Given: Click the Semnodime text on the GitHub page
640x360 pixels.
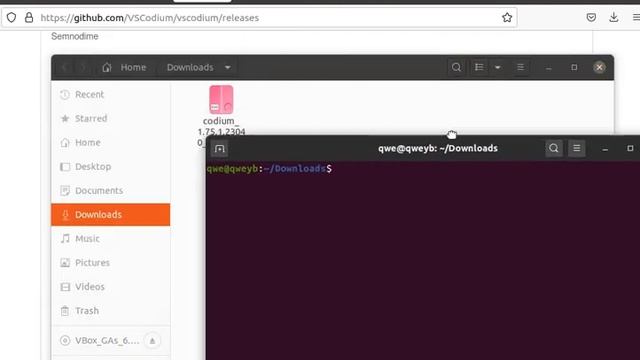Looking at the screenshot, I should point(75,36).
